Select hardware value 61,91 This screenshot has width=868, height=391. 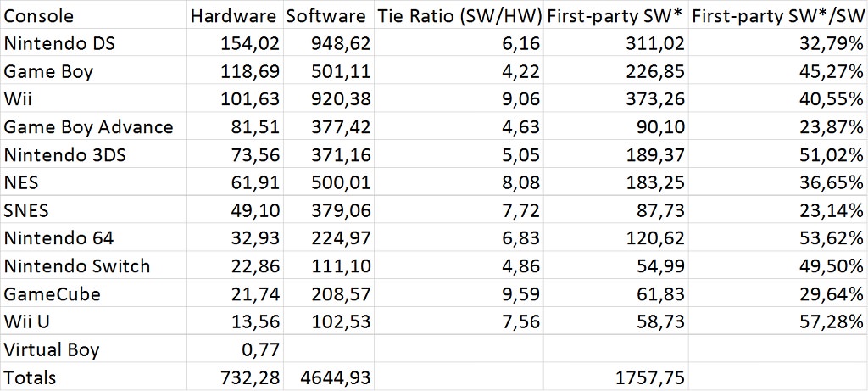234,182
